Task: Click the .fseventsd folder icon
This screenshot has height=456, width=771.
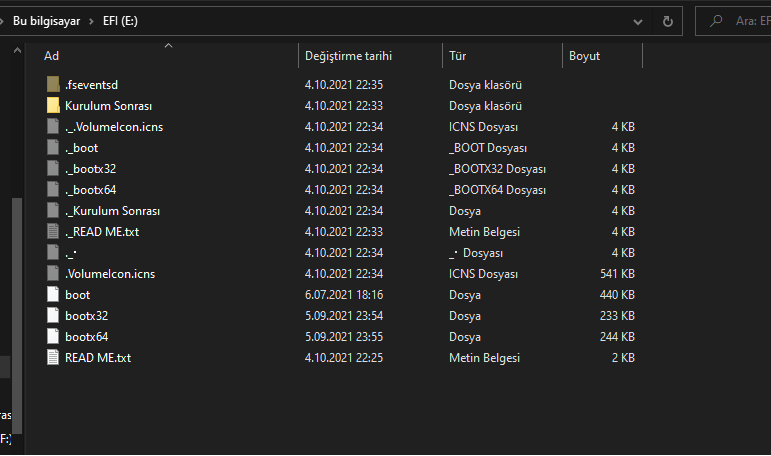Action: pos(53,85)
